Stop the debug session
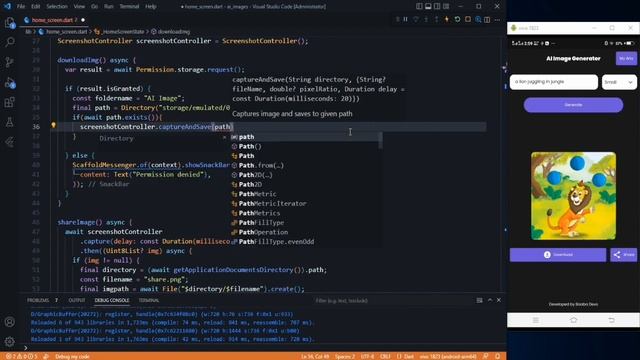This screenshot has width=640, height=360. click(x=468, y=19)
